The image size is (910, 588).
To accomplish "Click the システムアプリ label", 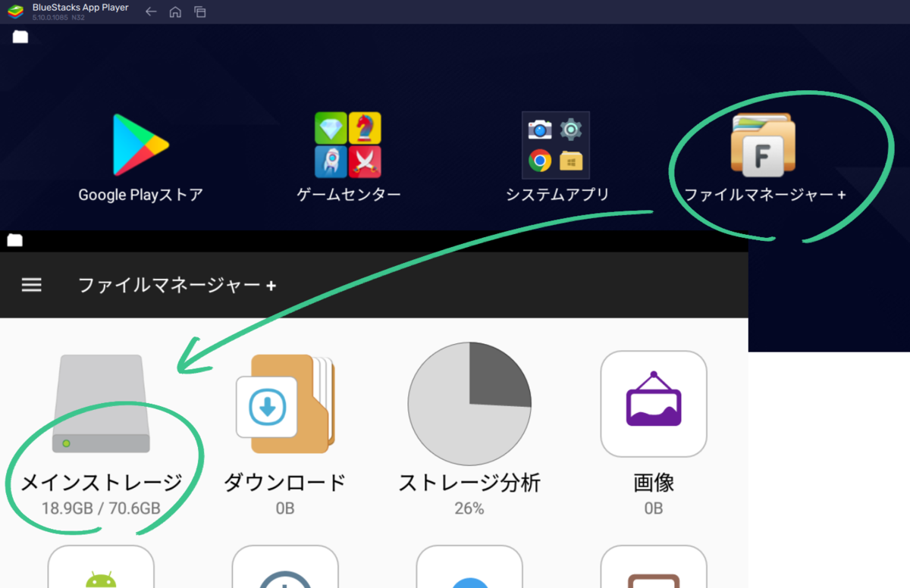I will (x=557, y=195).
